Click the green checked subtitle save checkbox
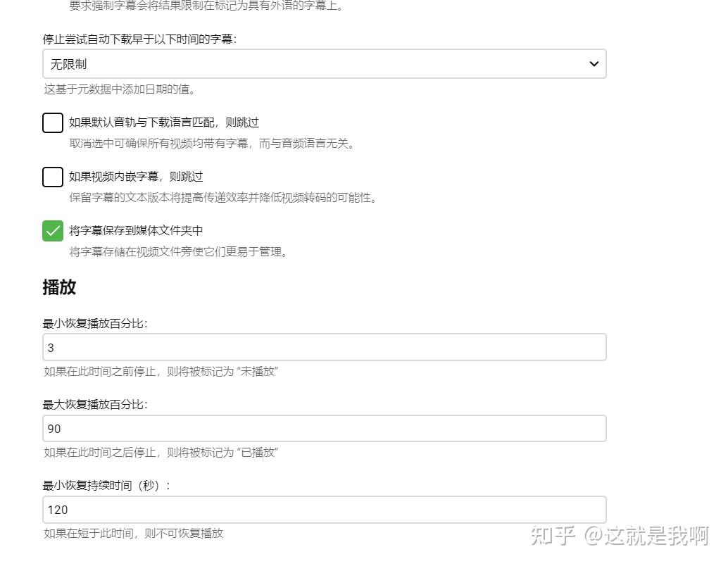728x566 pixels. 52,231
